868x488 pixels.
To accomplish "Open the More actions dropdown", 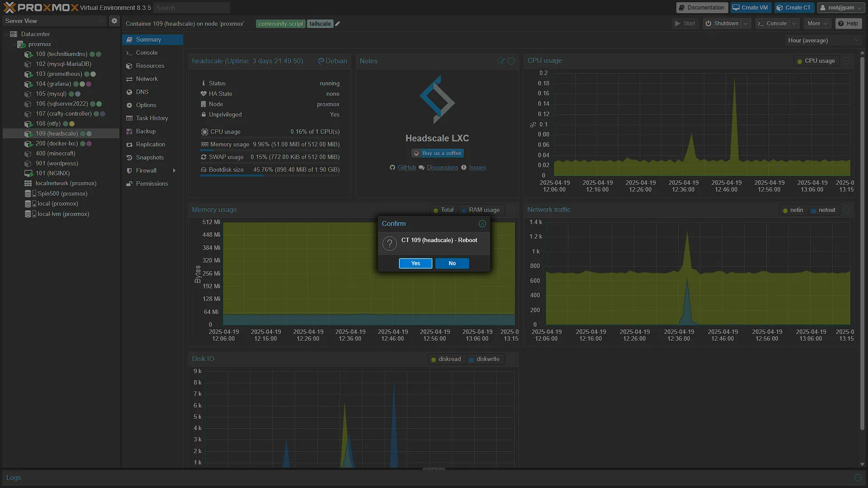I will 817,23.
